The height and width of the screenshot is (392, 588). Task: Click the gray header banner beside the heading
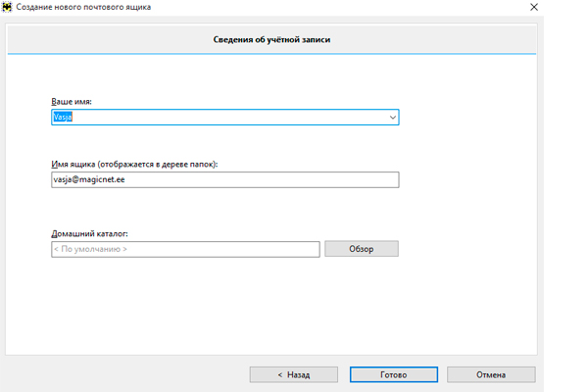click(x=431, y=39)
